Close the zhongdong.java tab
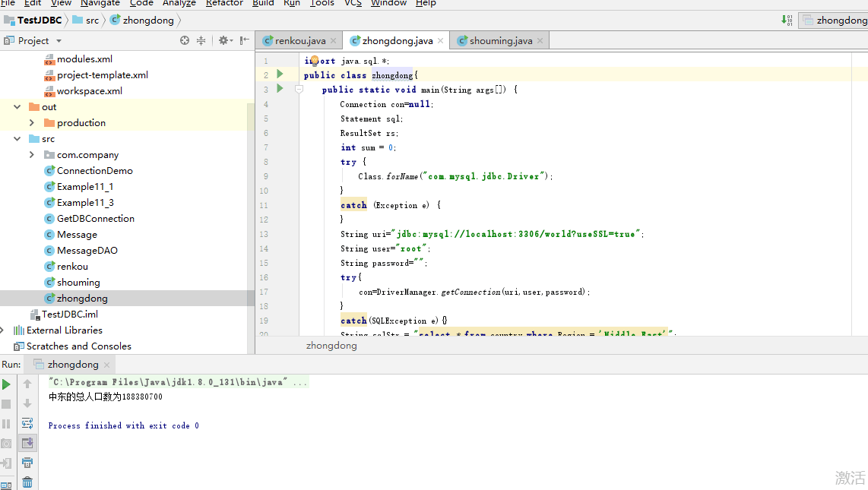Screen dimensions: 868x490 tap(441, 40)
